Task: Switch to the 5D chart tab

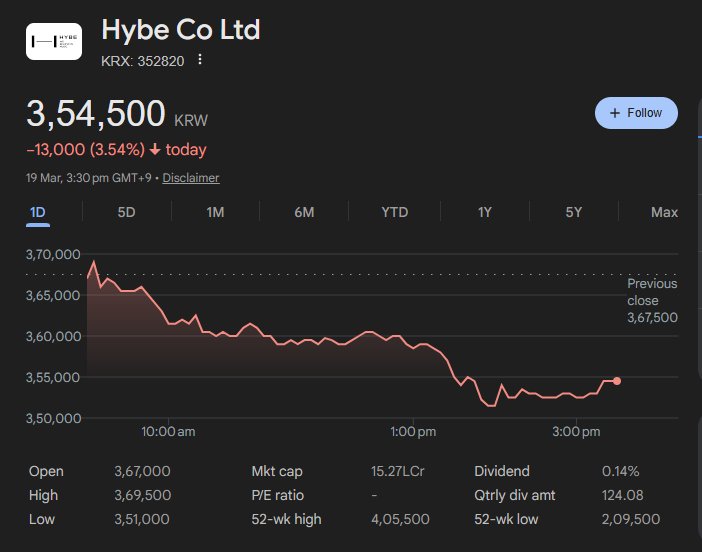Action: tap(126, 212)
